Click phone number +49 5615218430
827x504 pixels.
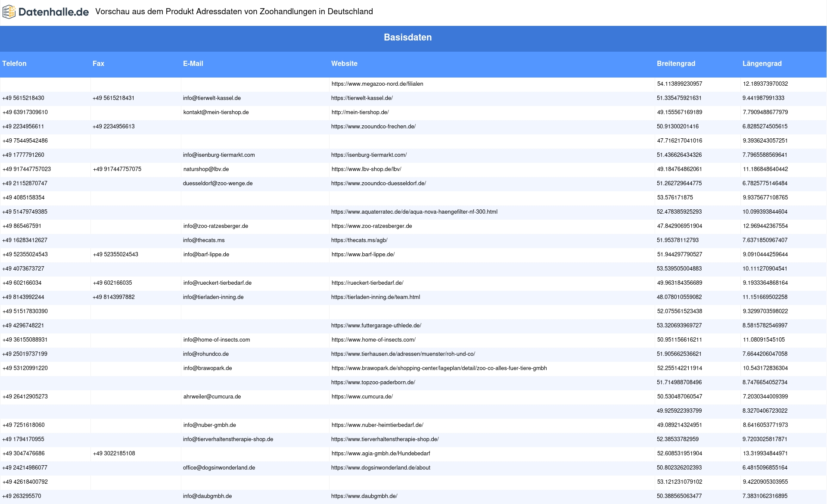pyautogui.click(x=23, y=98)
